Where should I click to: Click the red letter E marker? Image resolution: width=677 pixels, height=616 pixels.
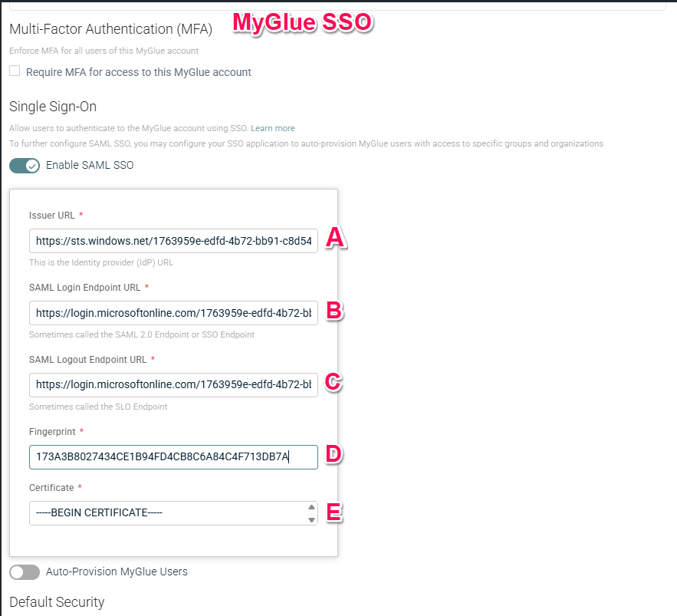tap(334, 512)
